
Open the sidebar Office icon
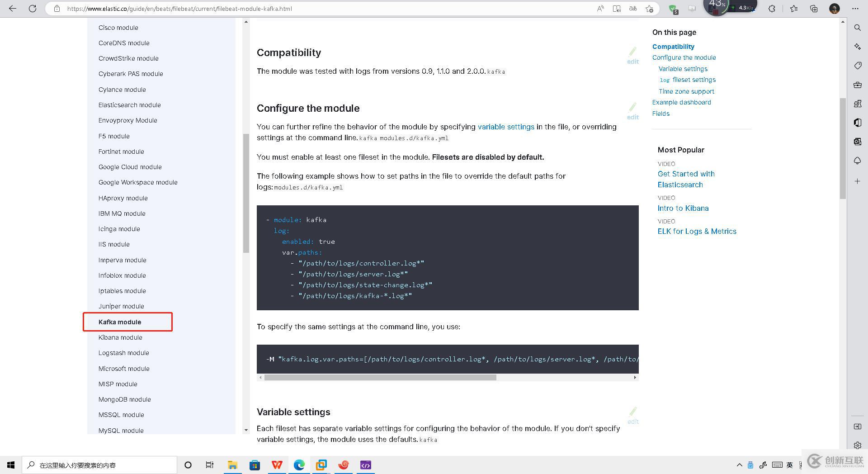pos(857,123)
